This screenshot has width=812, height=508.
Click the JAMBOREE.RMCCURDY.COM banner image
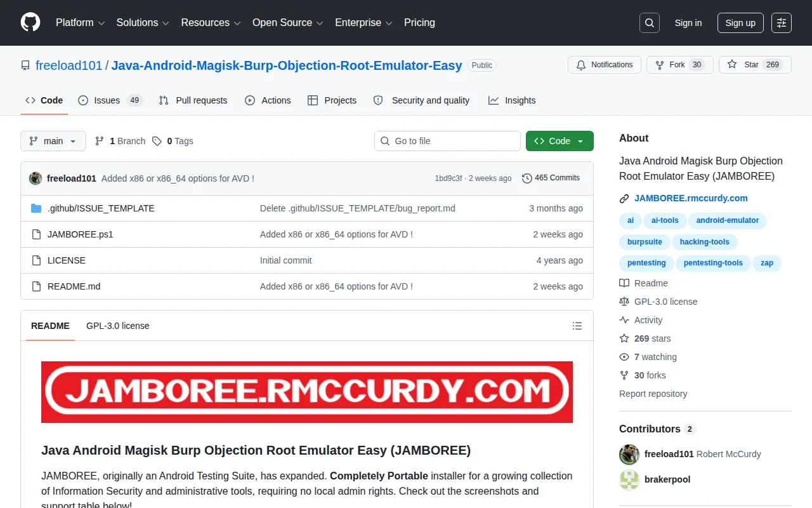coord(307,392)
